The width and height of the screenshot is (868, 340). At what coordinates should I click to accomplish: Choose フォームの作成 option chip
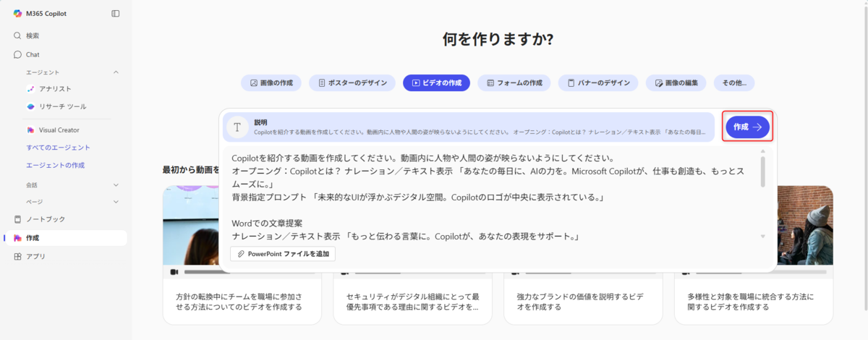click(x=514, y=82)
